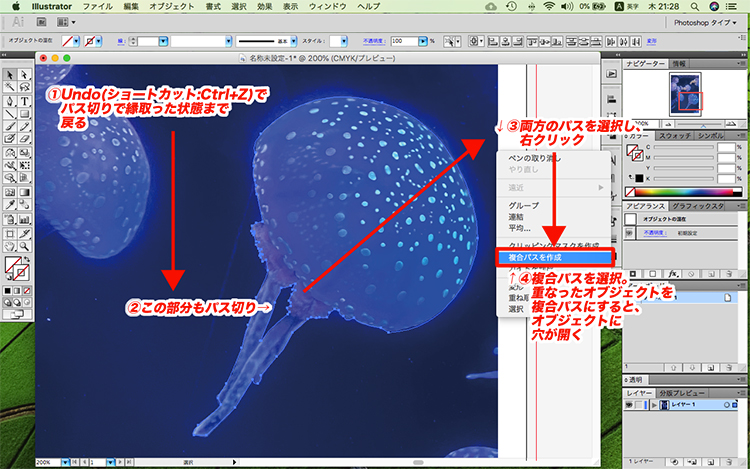The height and width of the screenshot is (469, 750).
Task: Open the stroke color dropdown in control bar
Action: [99, 42]
